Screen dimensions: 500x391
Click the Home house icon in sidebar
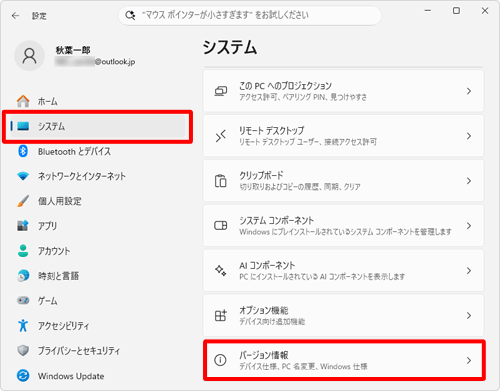pyautogui.click(x=23, y=101)
